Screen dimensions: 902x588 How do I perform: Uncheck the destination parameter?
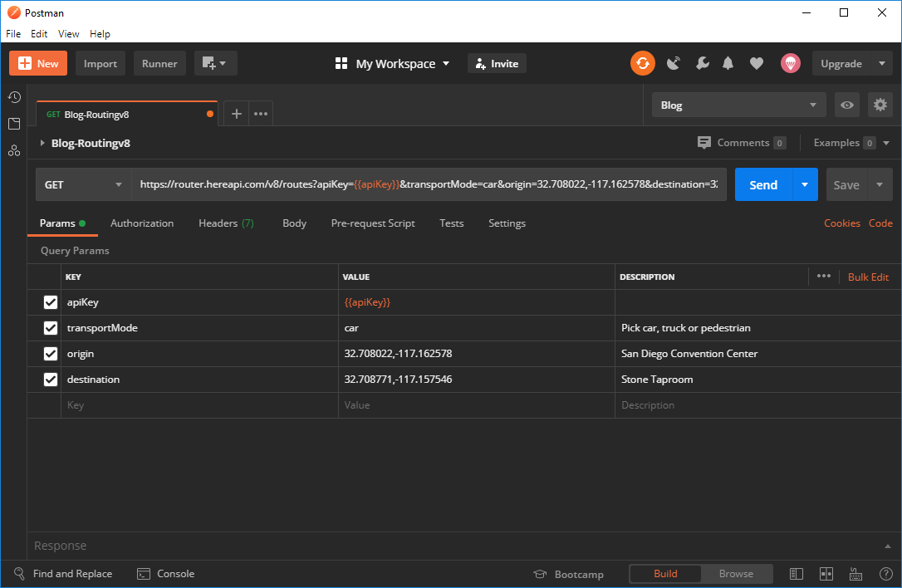tap(51, 380)
